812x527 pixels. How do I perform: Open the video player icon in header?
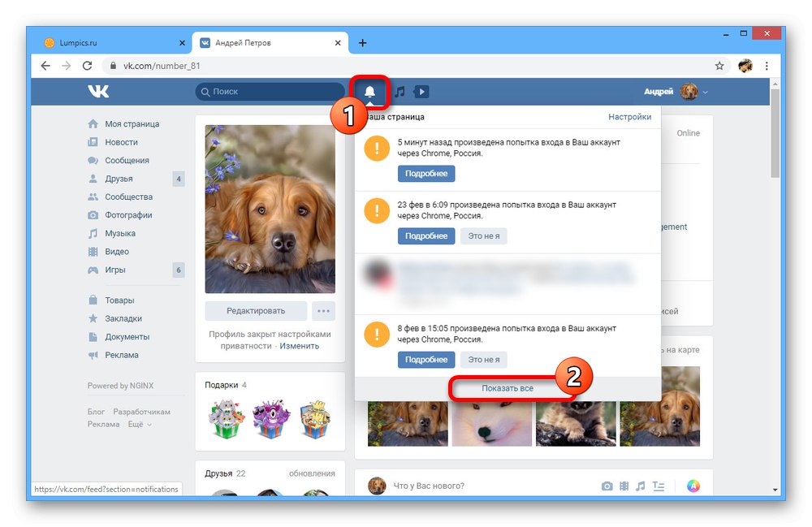tap(421, 92)
